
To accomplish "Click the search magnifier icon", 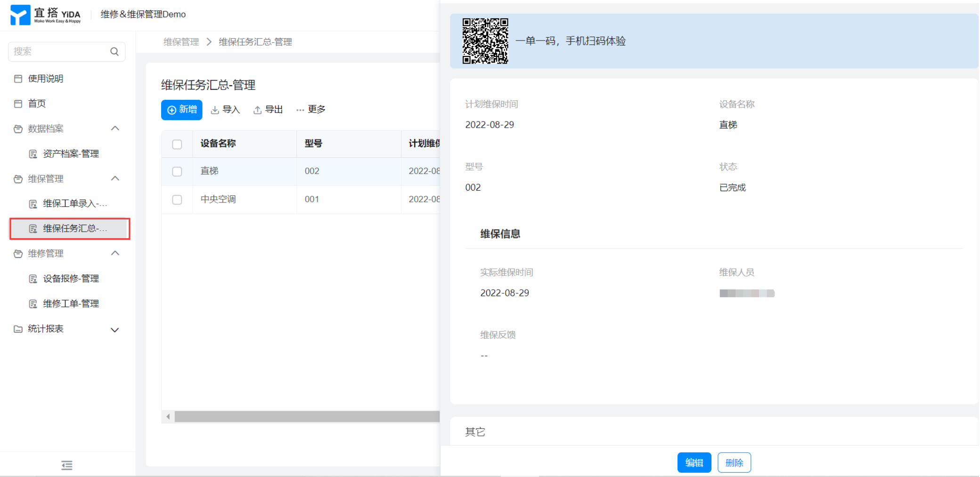I will [114, 52].
